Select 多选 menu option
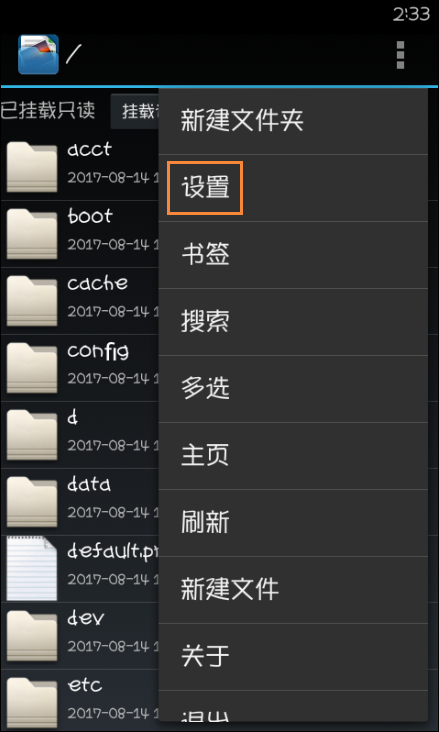 tap(293, 389)
